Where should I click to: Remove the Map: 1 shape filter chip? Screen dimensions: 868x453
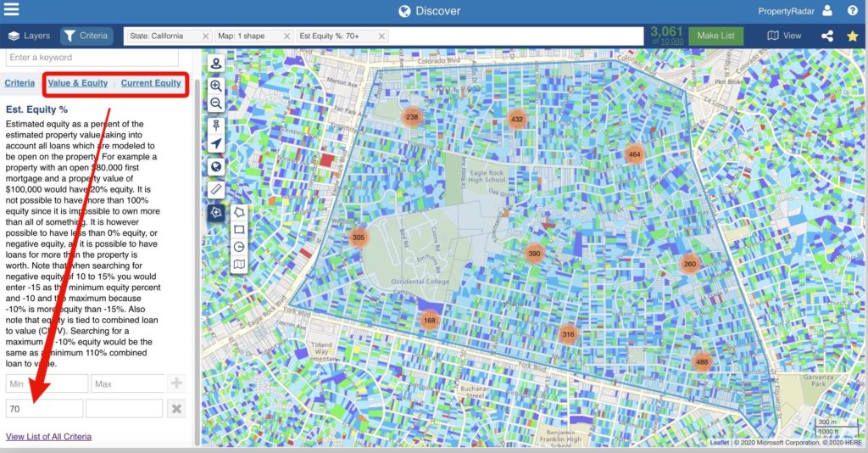point(287,36)
